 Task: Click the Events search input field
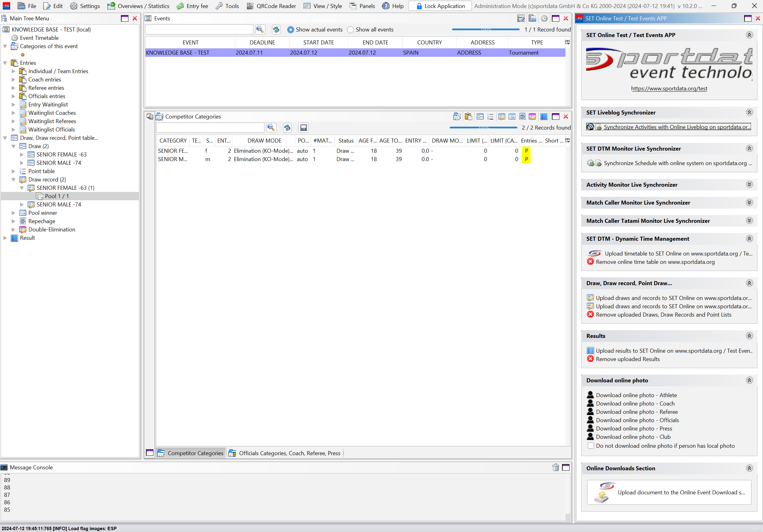[199, 30]
